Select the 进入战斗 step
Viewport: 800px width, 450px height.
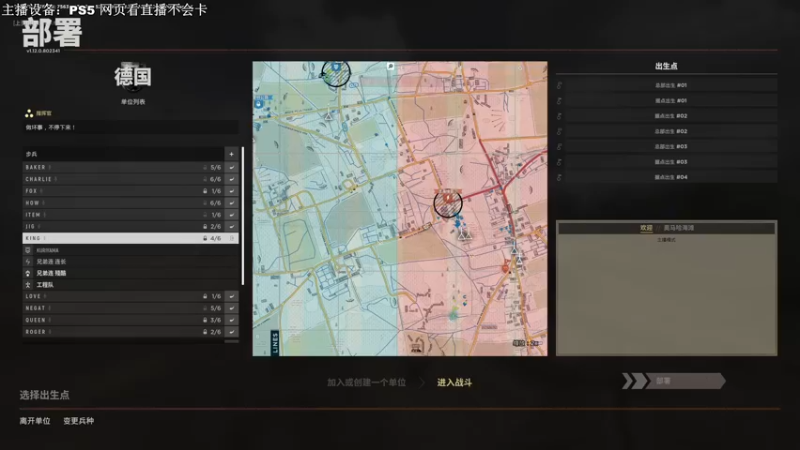point(454,382)
